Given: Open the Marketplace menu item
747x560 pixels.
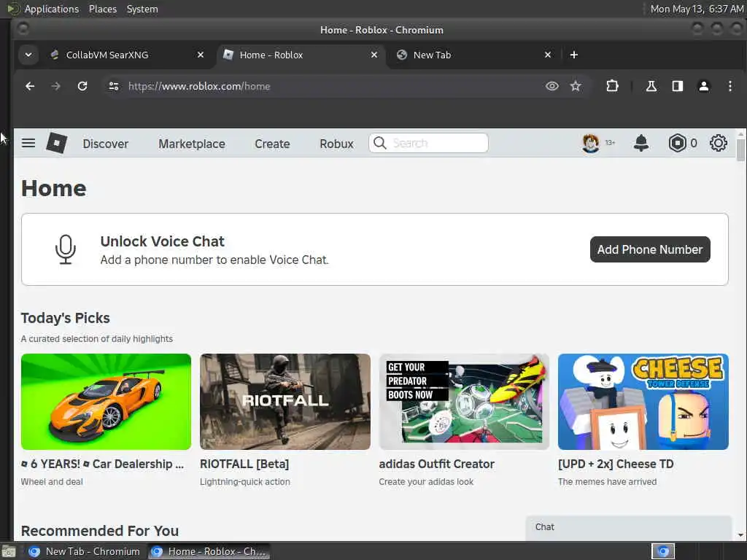Looking at the screenshot, I should click(192, 144).
